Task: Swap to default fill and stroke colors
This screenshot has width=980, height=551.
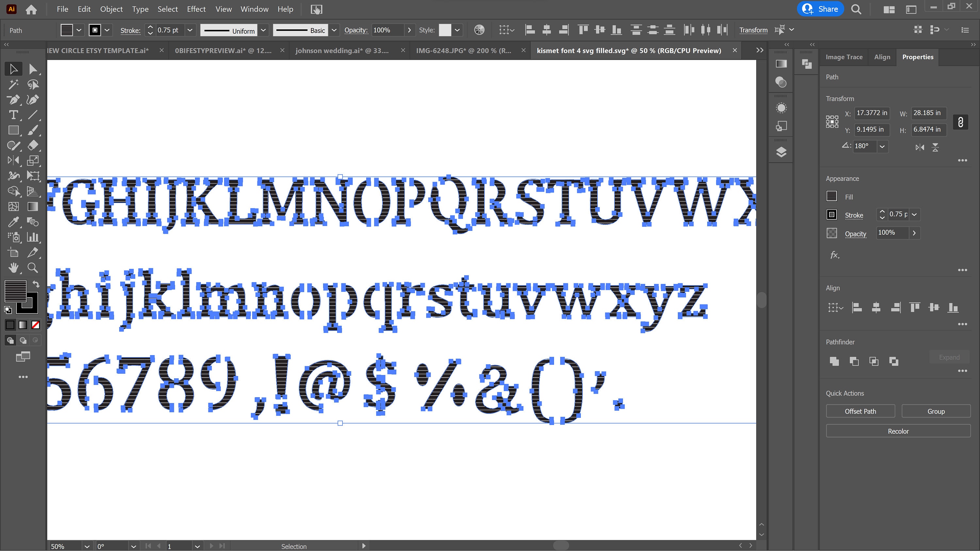Action: pyautogui.click(x=8, y=309)
